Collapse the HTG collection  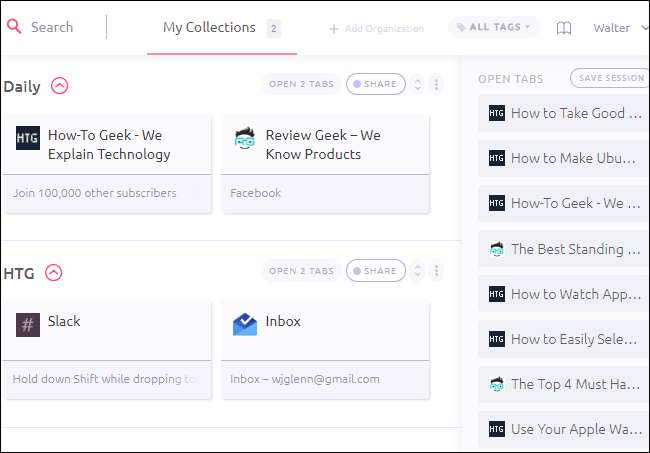pos(53,272)
